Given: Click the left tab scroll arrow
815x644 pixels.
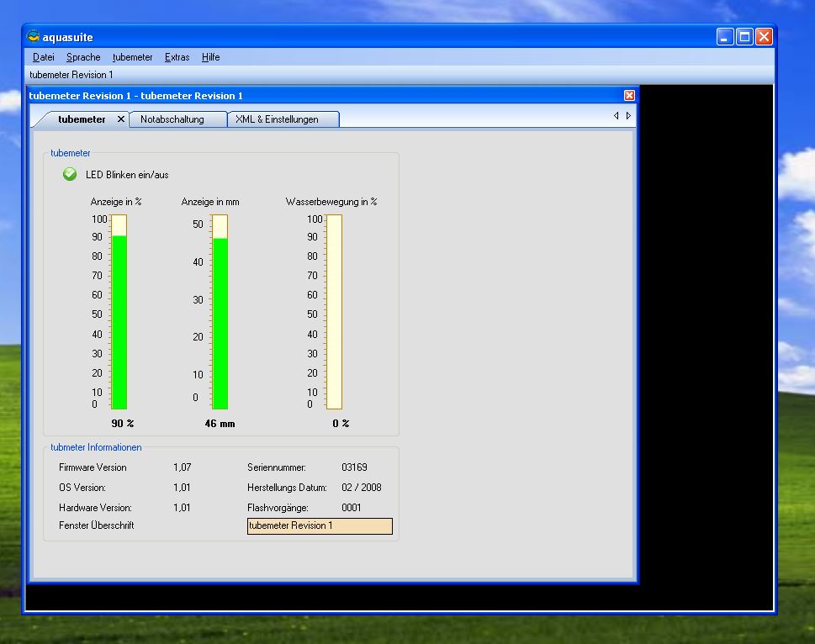Looking at the screenshot, I should click(616, 116).
